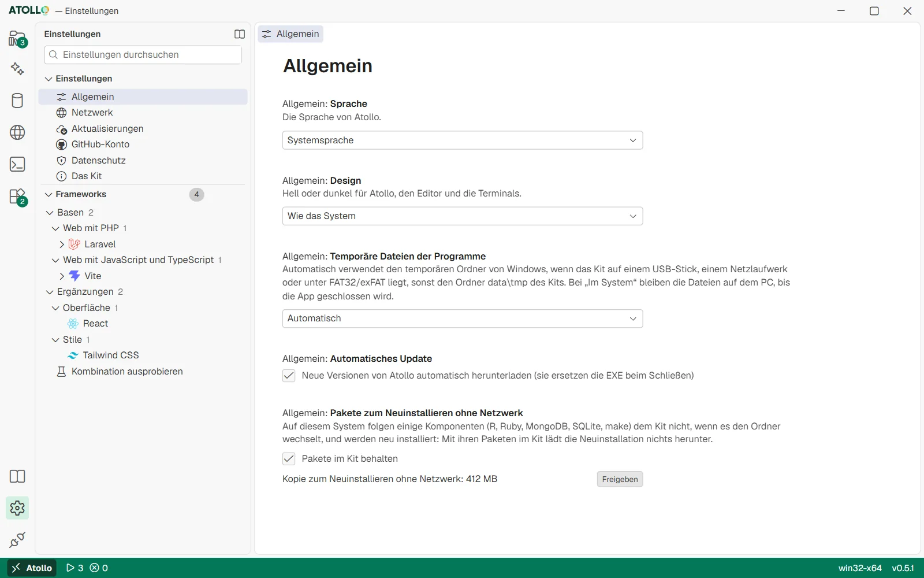This screenshot has width=924, height=578.
Task: Open the sparkles assistant icon in activity bar
Action: 17,69
